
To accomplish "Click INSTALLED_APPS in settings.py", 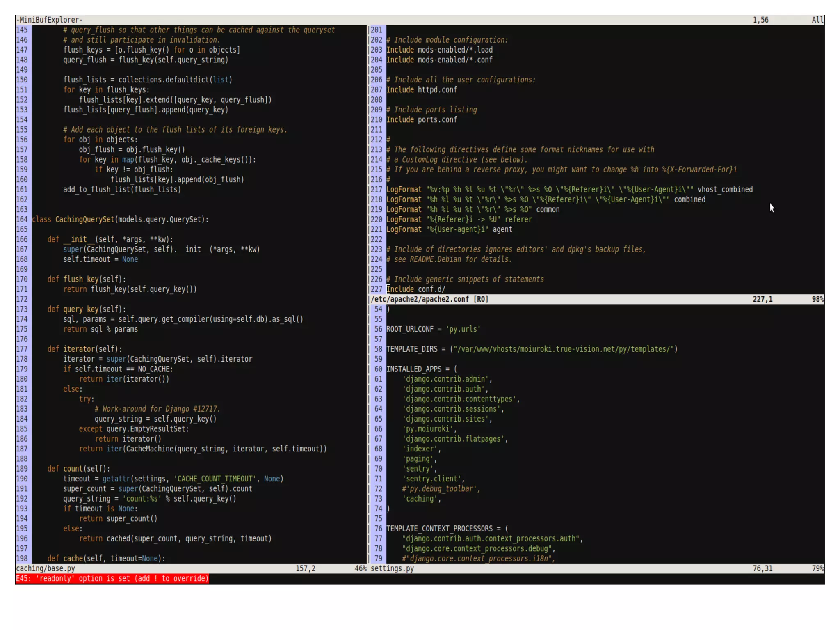I will pyautogui.click(x=413, y=369).
